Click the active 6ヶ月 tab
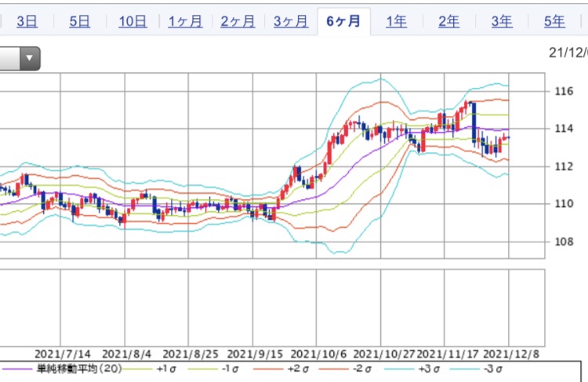The height and width of the screenshot is (382, 588). (x=343, y=22)
